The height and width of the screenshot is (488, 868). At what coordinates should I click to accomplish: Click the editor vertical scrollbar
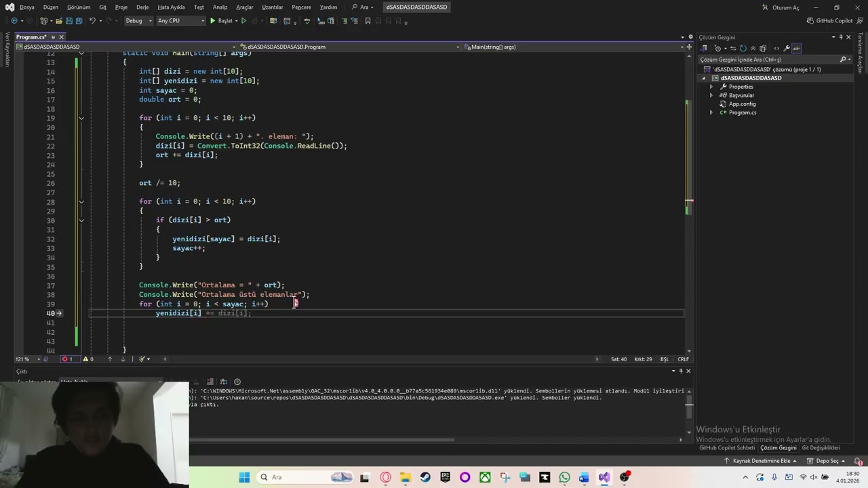tap(689, 203)
